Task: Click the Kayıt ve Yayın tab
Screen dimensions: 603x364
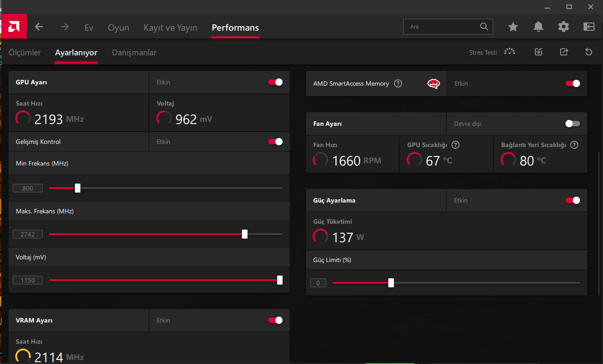Action: pyautogui.click(x=170, y=28)
